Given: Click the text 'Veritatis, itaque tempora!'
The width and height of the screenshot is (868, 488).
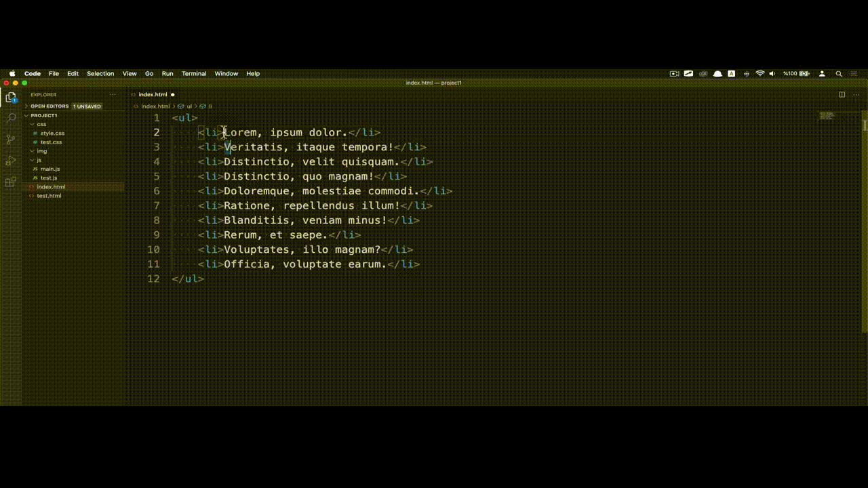Looking at the screenshot, I should pyautogui.click(x=309, y=147).
